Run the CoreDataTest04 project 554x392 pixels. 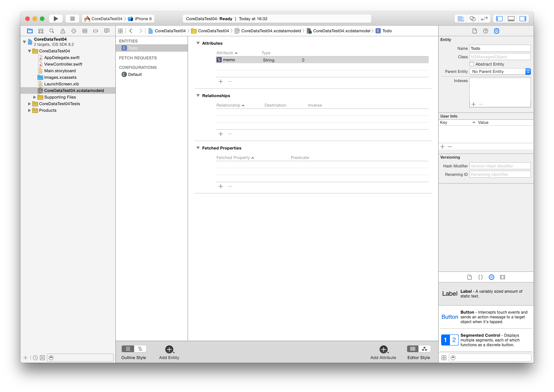56,18
